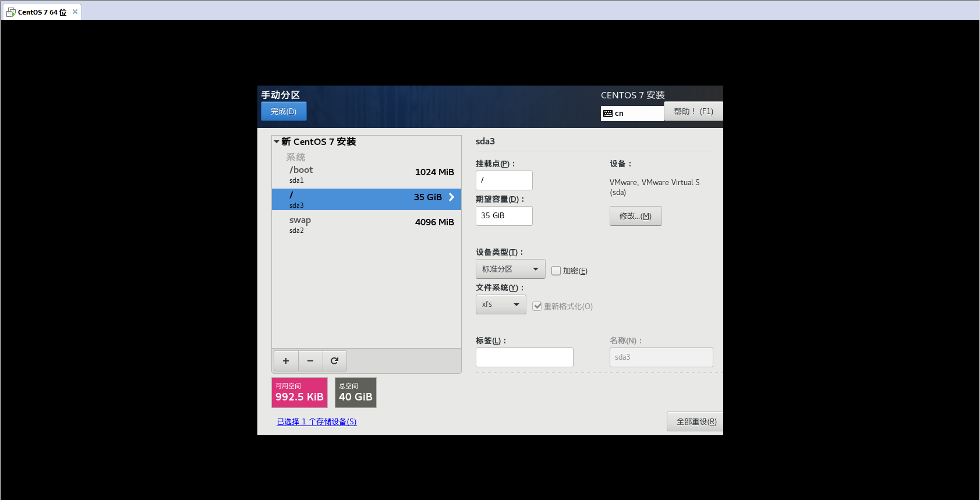Viewport: 980px width, 500px height.
Task: Toggle the 重新格式化(O) reformat checkbox
Action: point(537,306)
